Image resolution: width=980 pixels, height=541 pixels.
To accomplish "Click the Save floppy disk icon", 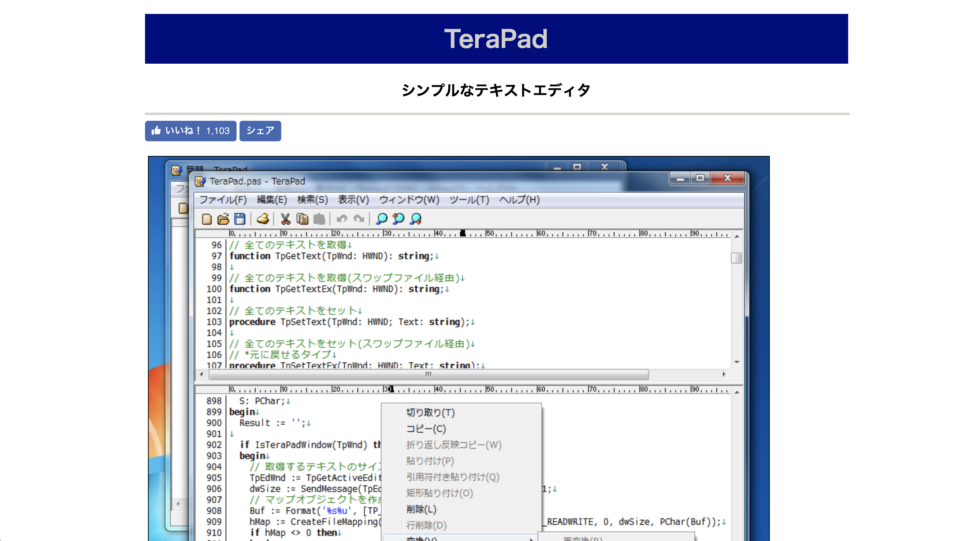I will 240,219.
